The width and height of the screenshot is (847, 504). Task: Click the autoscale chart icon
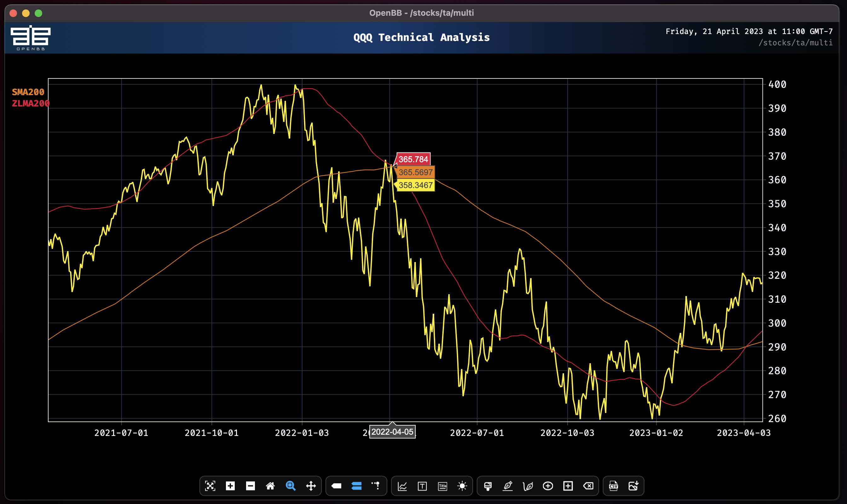point(210,486)
